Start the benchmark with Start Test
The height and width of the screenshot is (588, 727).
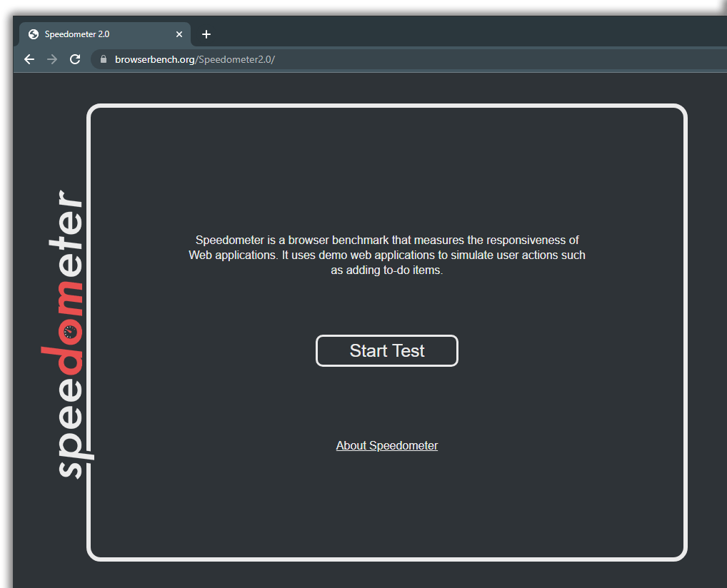tap(386, 351)
